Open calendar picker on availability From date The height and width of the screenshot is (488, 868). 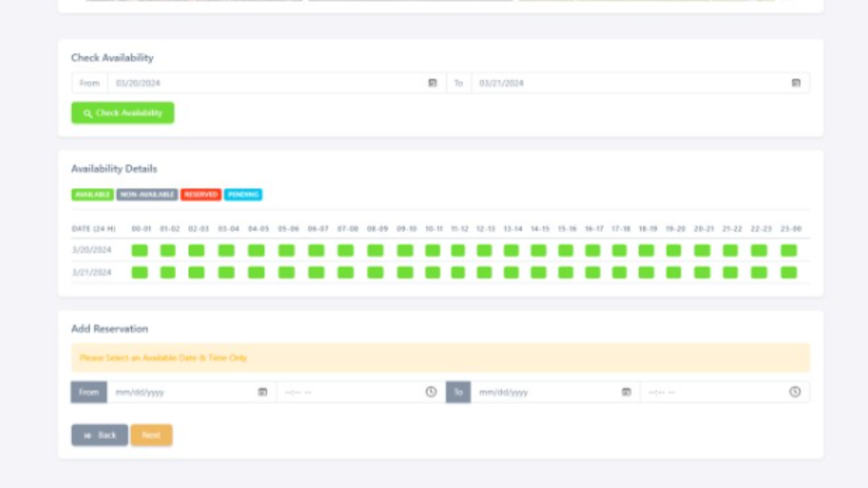(x=433, y=83)
